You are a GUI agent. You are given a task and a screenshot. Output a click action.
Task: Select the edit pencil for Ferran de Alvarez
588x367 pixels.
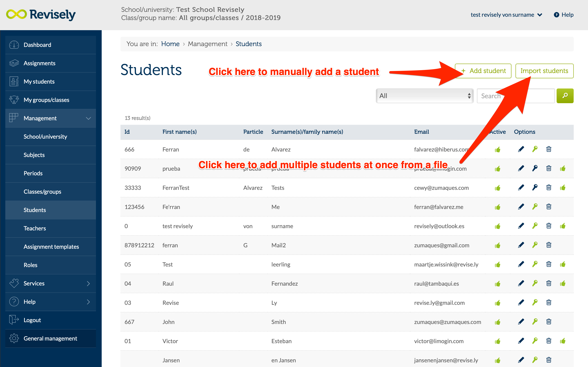521,149
